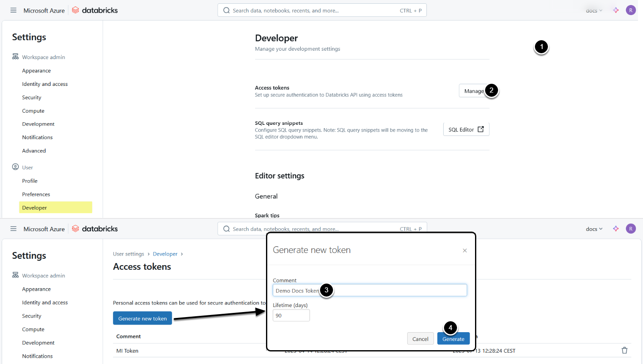Open the user avatar menu above the Access tokens page
Image resolution: width=643 pixels, height=364 pixels.
pos(631,229)
